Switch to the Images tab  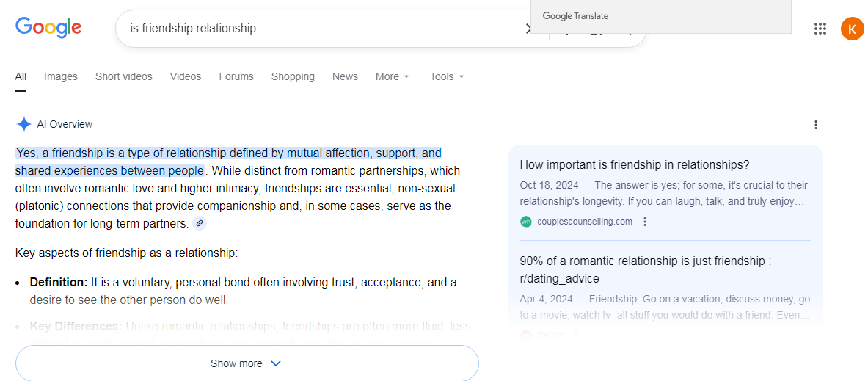point(60,76)
